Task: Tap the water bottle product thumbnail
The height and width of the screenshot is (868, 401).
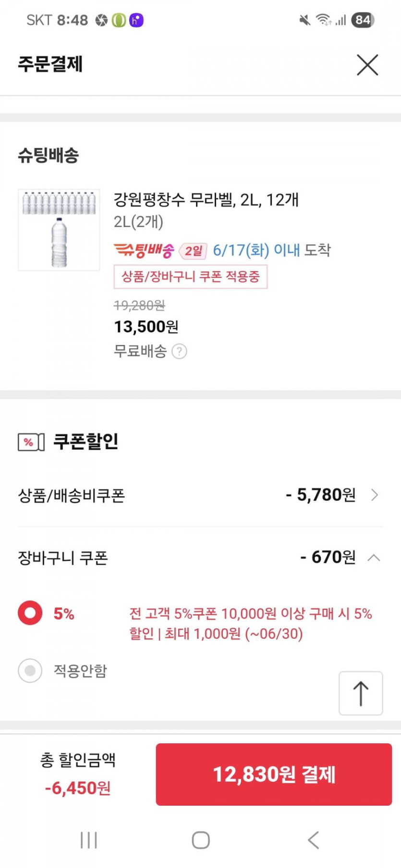Action: [59, 230]
